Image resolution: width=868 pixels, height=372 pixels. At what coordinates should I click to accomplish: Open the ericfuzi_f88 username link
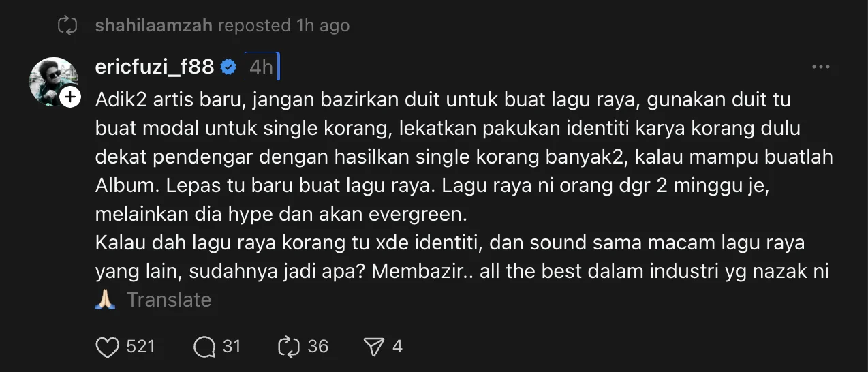click(x=155, y=67)
